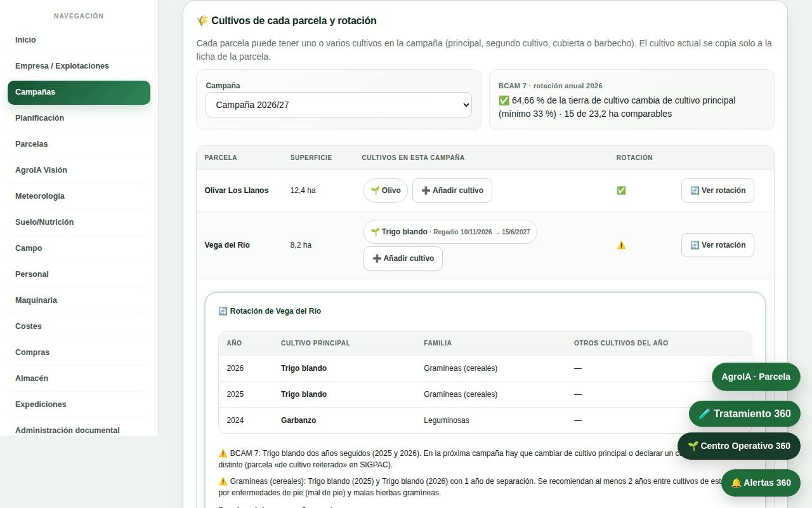Click the Olivar Los Llanos parcel name
The image size is (812, 508).
pos(237,190)
